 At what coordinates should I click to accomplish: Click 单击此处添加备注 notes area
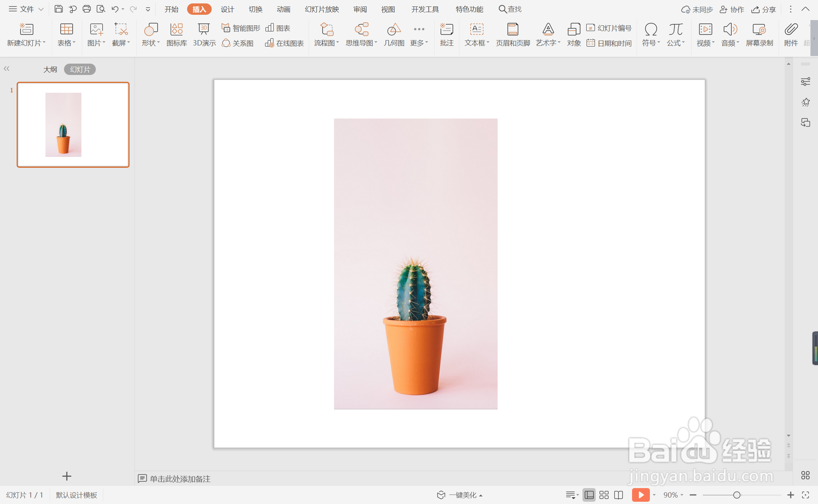pyautogui.click(x=180, y=479)
